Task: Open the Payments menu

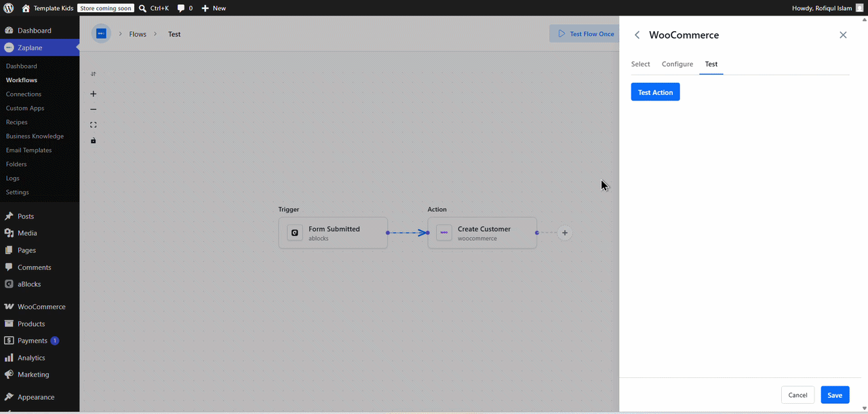Action: [x=39, y=341]
